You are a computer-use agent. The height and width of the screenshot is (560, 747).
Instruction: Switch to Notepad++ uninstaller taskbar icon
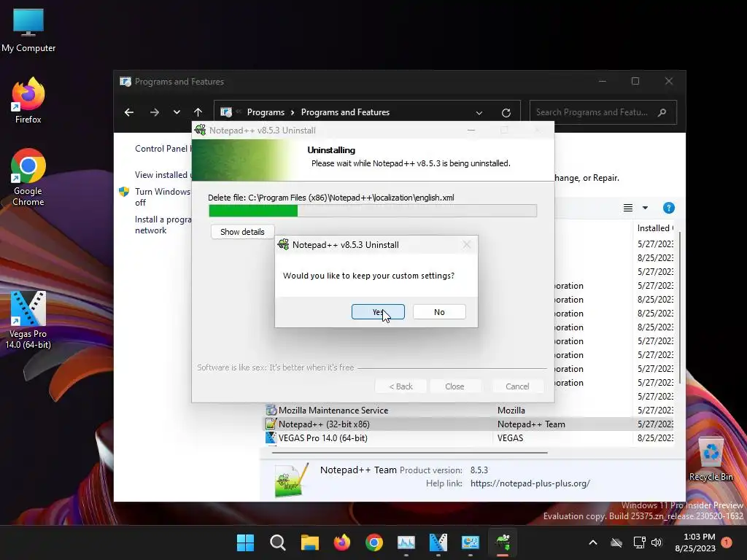pos(503,542)
